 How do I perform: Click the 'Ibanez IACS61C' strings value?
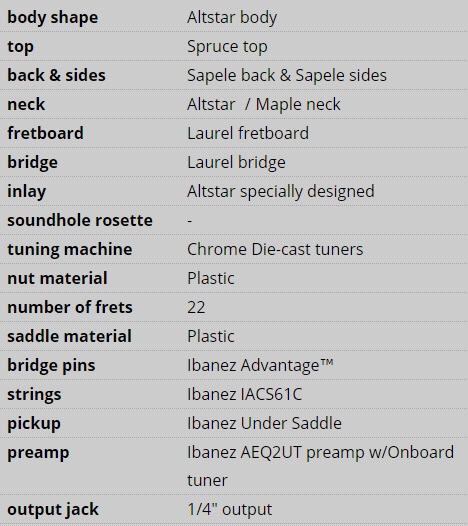(245, 394)
